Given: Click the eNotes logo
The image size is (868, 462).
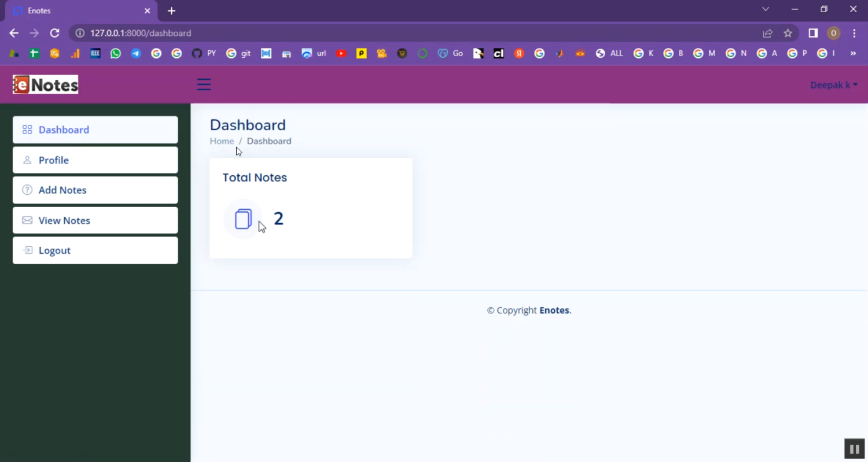Looking at the screenshot, I should click(46, 85).
